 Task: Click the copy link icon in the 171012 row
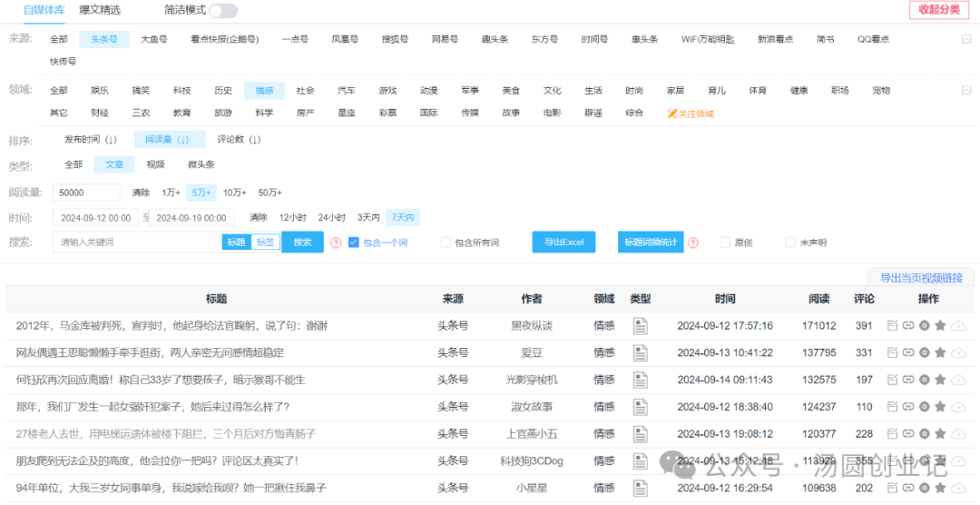[908, 325]
